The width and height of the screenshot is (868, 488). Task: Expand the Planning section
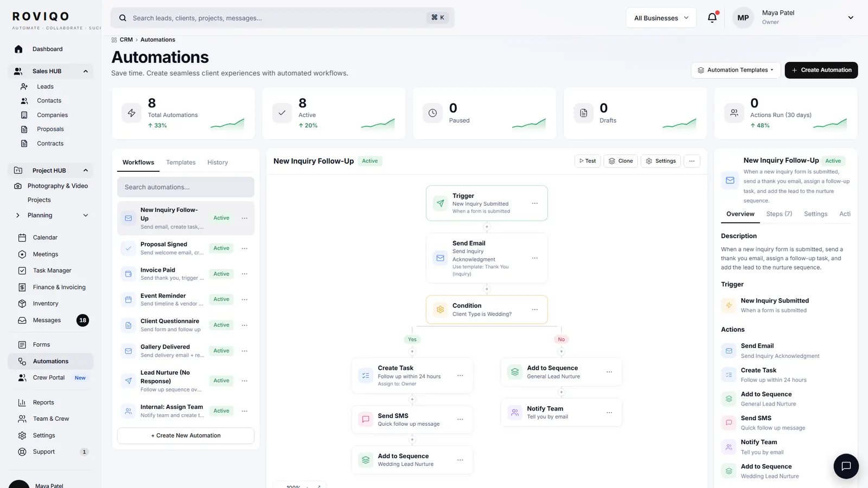86,215
